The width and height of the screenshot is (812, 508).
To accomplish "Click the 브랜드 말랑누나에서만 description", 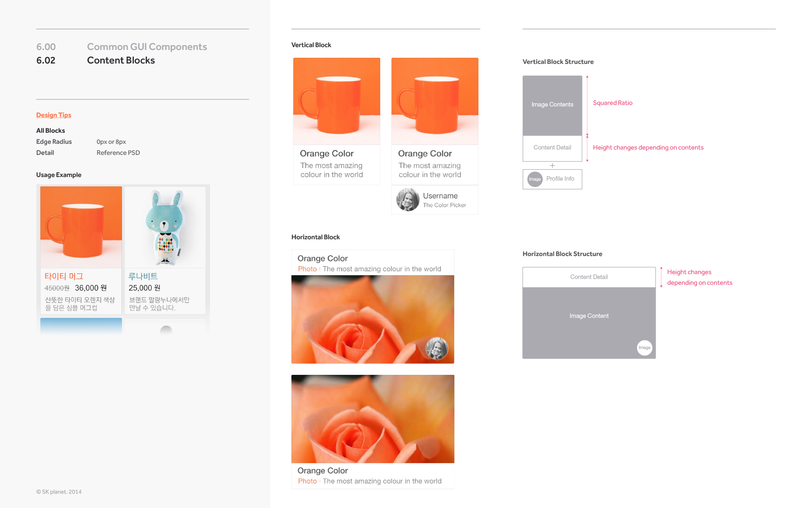I will tap(159, 304).
